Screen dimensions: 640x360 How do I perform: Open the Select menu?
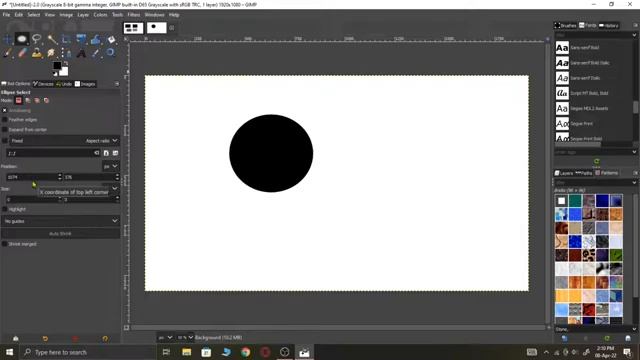(x=34, y=15)
